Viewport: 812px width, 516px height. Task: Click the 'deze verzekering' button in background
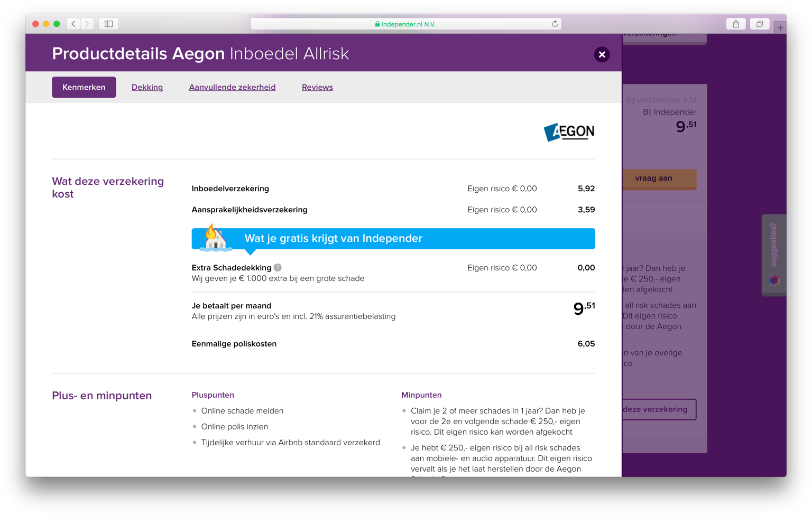[x=659, y=409]
